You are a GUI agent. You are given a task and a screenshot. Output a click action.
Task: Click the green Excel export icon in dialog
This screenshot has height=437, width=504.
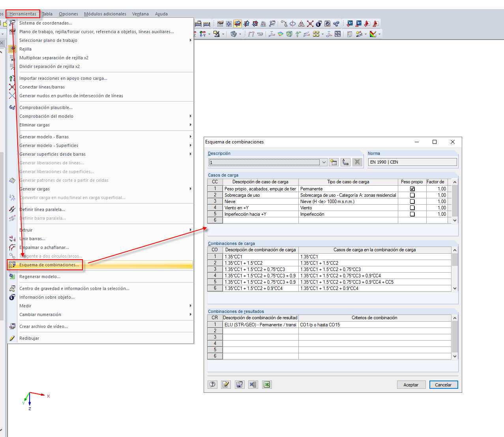(267, 384)
